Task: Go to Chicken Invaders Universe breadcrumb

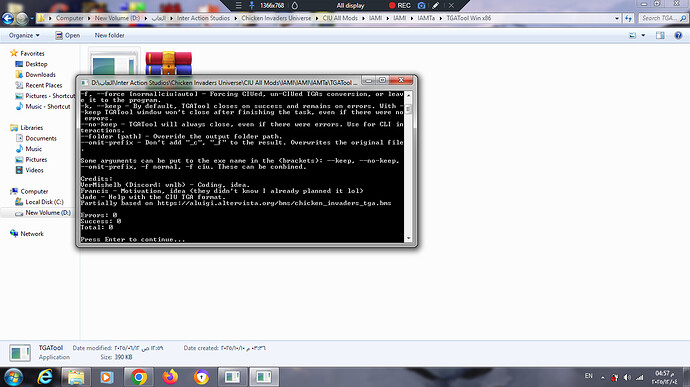Action: coord(276,18)
